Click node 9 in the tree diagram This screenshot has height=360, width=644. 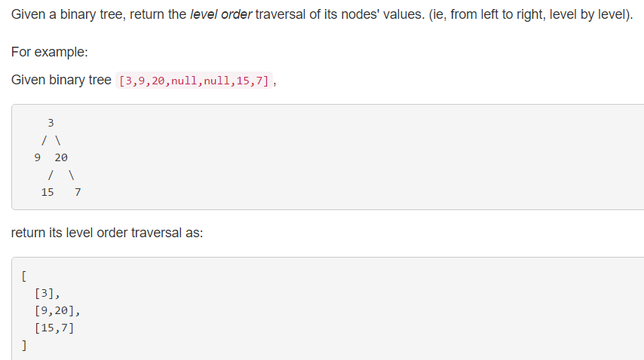38,157
